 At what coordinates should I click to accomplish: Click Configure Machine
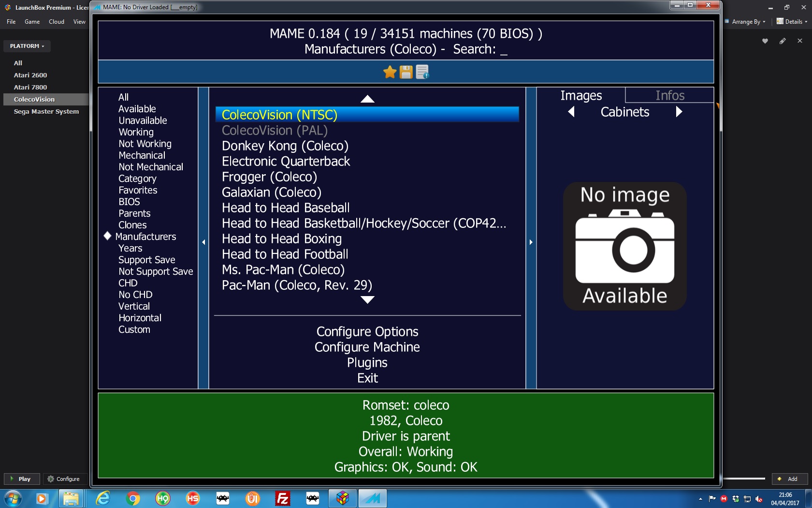pos(367,347)
